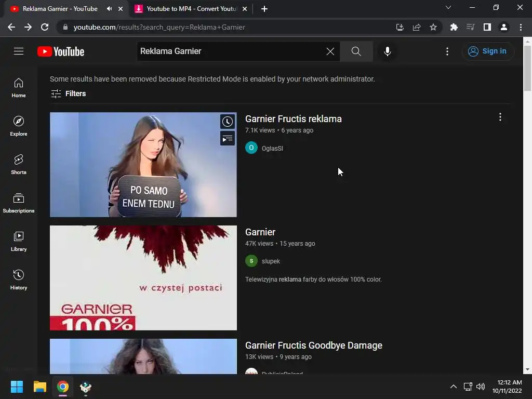532x399 pixels.
Task: Open the Windows Start menu
Action: 17,387
